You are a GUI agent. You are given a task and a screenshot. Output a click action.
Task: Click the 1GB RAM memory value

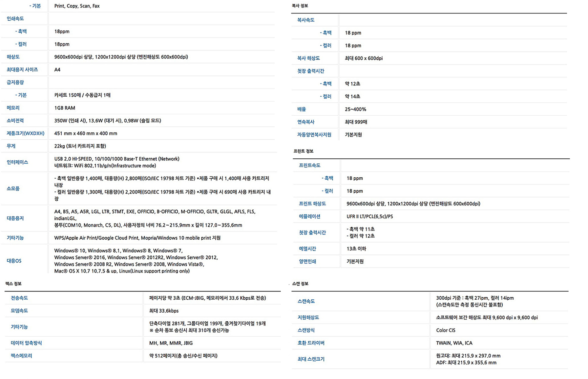[x=65, y=108]
